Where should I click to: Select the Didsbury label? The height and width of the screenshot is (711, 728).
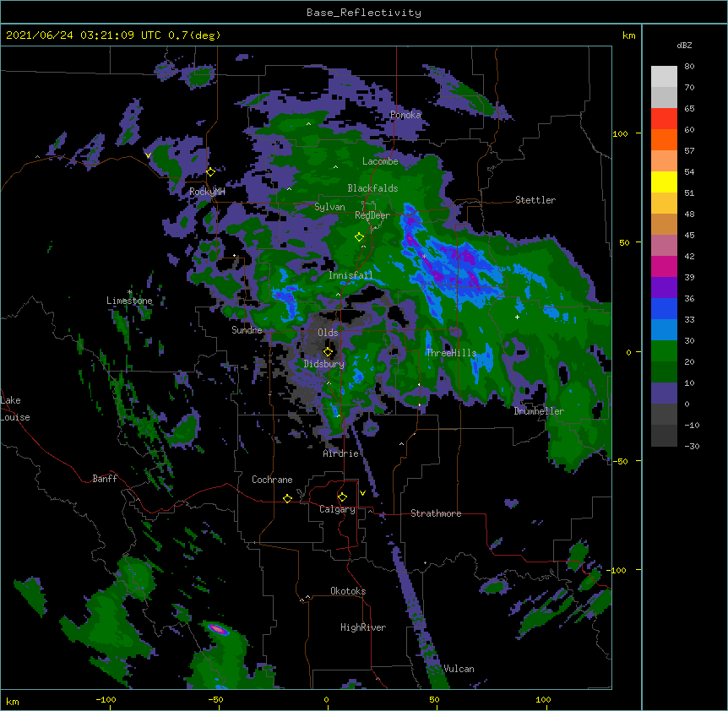pyautogui.click(x=324, y=364)
